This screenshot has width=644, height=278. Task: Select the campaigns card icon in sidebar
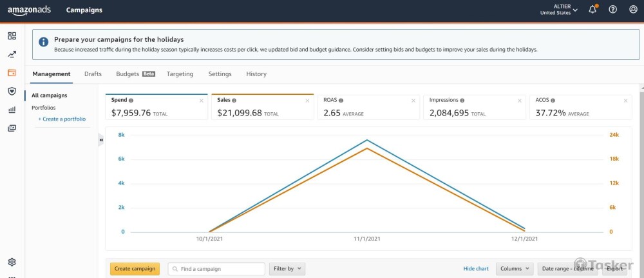(12, 73)
